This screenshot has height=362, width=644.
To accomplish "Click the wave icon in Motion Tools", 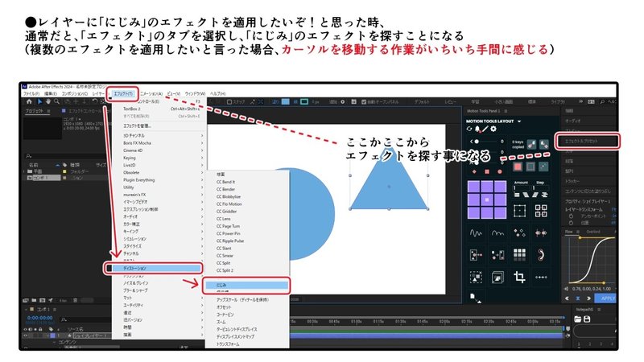I will [476, 233].
